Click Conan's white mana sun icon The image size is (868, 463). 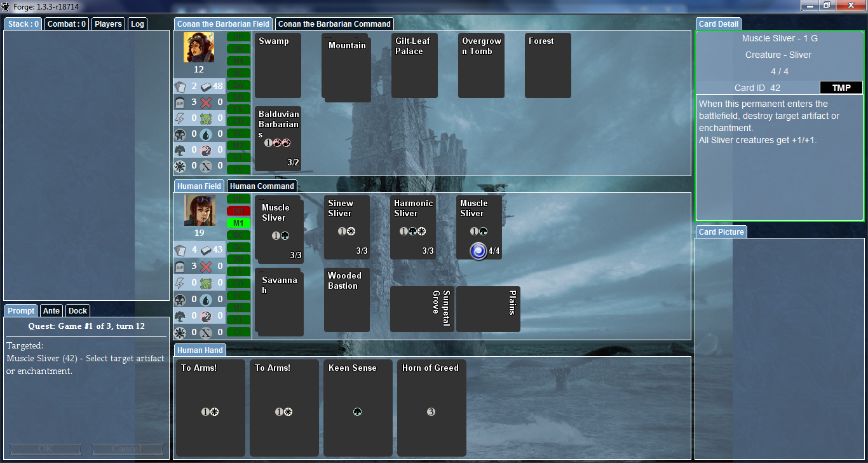(x=180, y=165)
